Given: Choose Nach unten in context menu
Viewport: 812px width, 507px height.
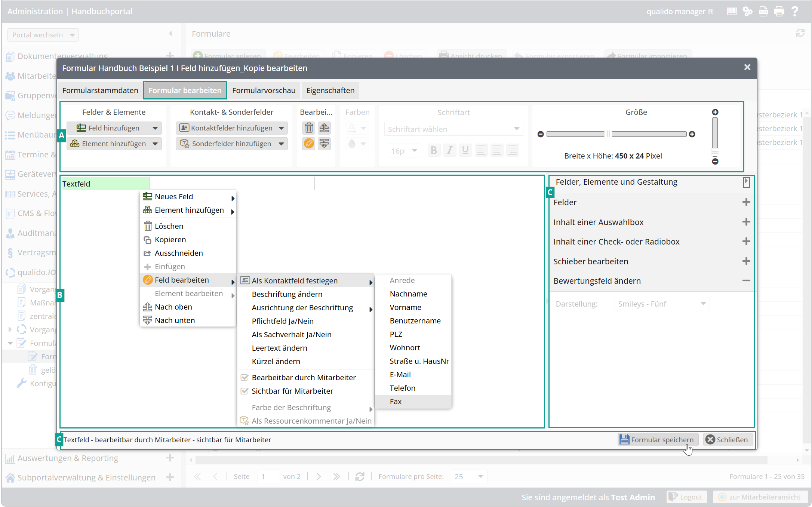Looking at the screenshot, I should tap(188, 320).
